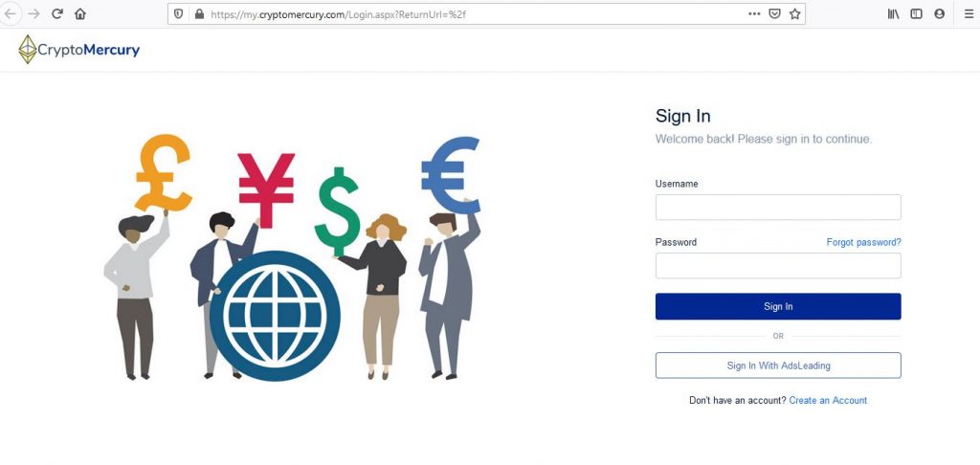This screenshot has height=465, width=980.
Task: Open the page actions three-dot menu
Action: [x=754, y=13]
